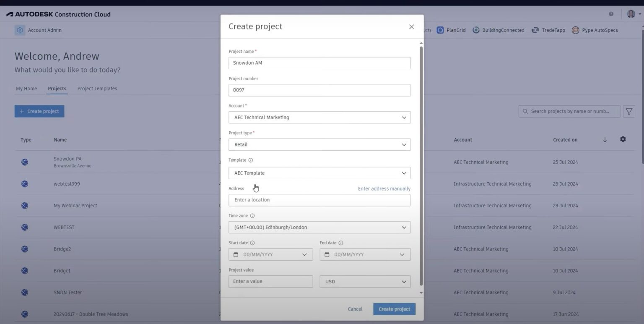The width and height of the screenshot is (644, 324).
Task: Open the PlanGrid app
Action: click(451, 30)
